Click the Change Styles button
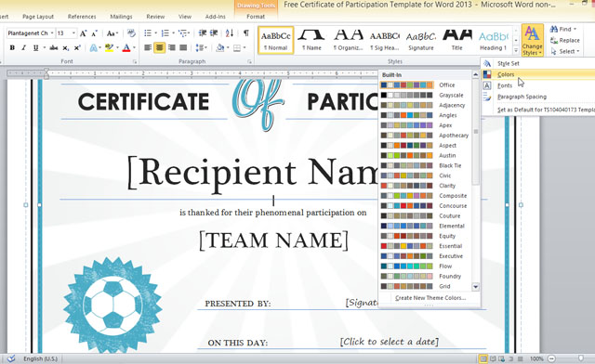 (x=532, y=40)
